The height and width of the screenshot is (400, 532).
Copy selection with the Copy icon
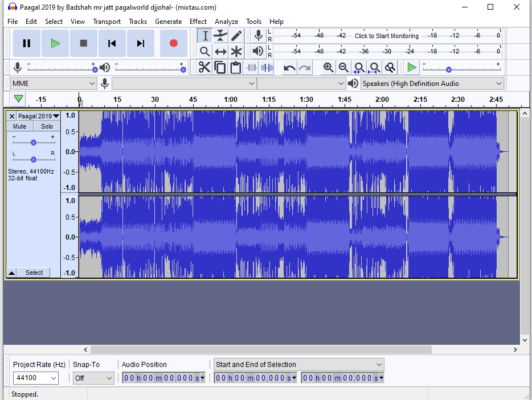(x=220, y=68)
